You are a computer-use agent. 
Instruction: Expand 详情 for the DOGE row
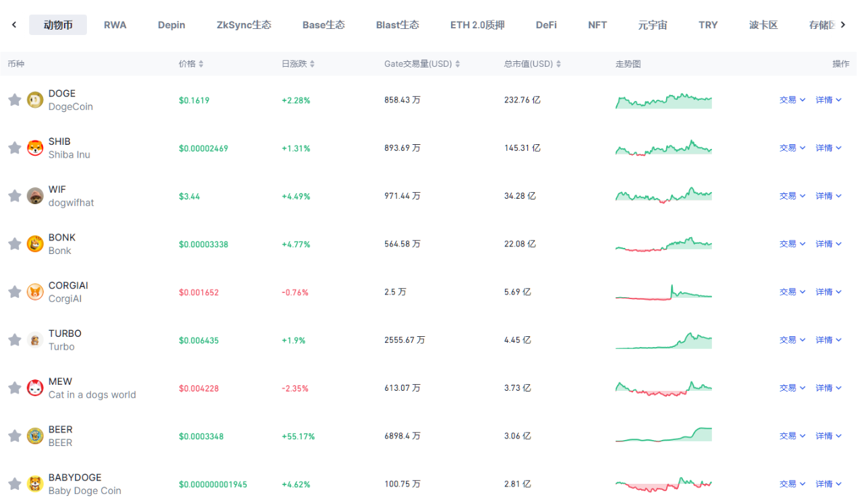pyautogui.click(x=829, y=100)
